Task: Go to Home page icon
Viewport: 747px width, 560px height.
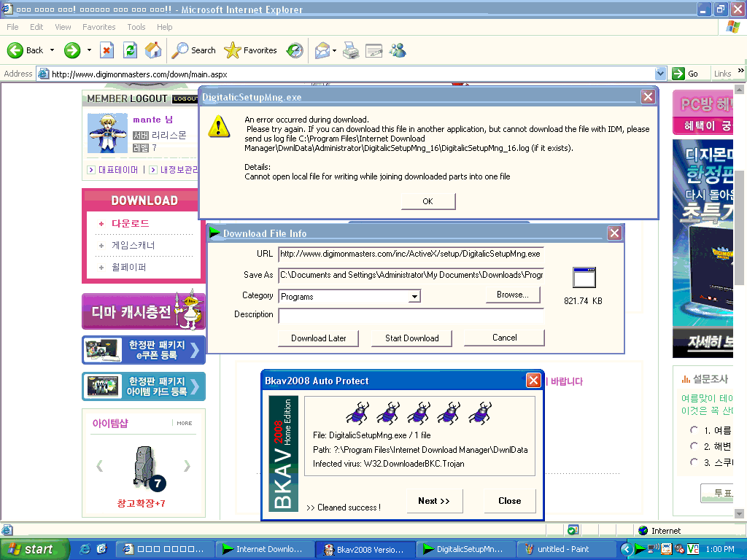Action: [x=153, y=50]
